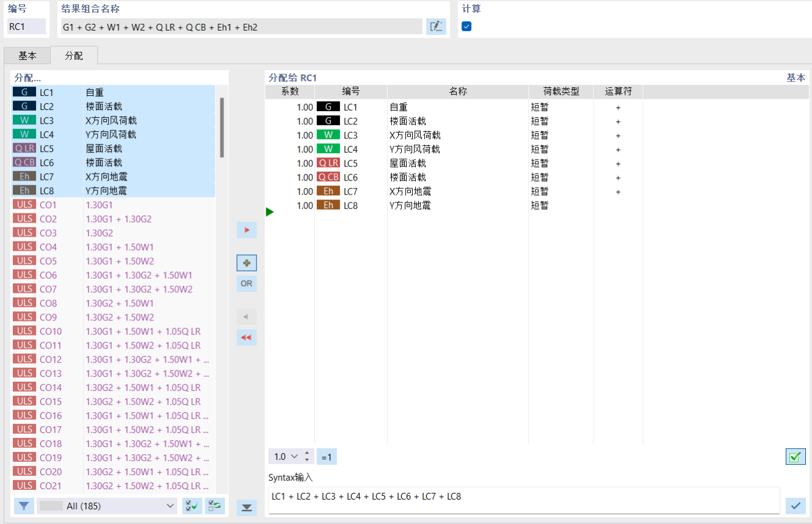
Task: Click 短暂 load type for LC2 in the assigned table
Action: pyautogui.click(x=540, y=121)
